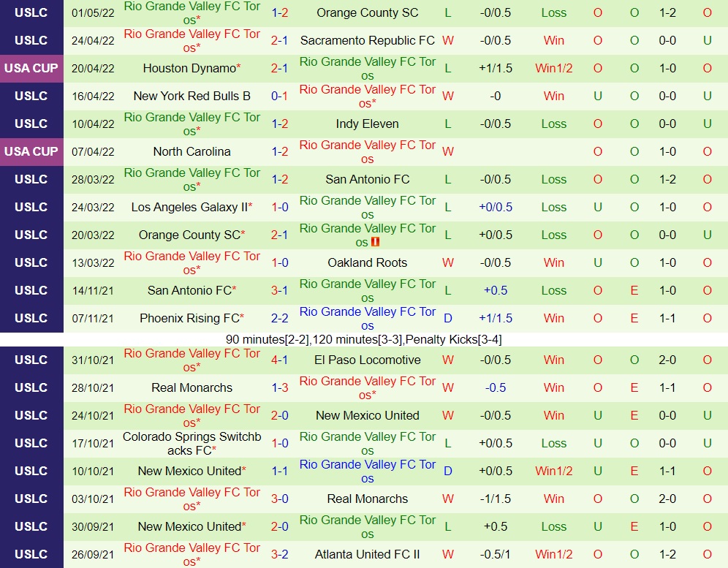Click the Win result in the Oakland Roots row
Image resolution: width=728 pixels, height=568 pixels.
[554, 263]
